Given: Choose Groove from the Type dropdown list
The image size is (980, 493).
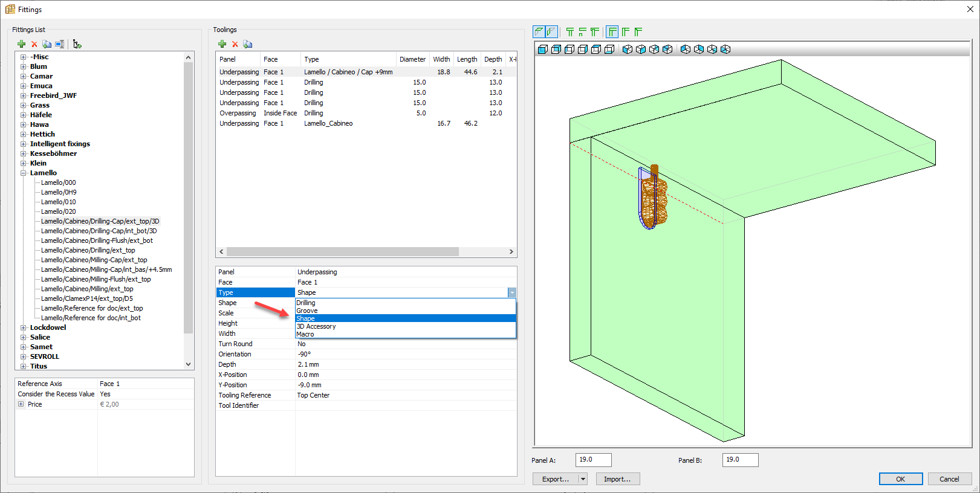Looking at the screenshot, I should [x=405, y=311].
